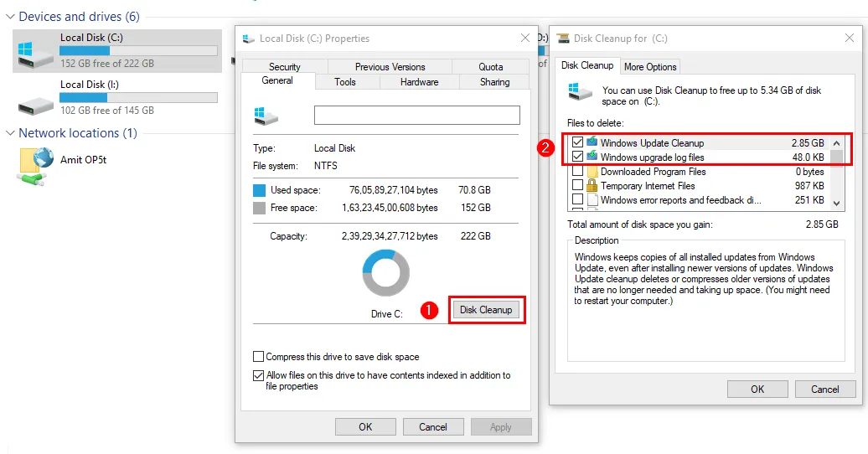Uncheck Windows upgrade log files checkbox
Viewport: 868px width, 454px height.
point(577,157)
